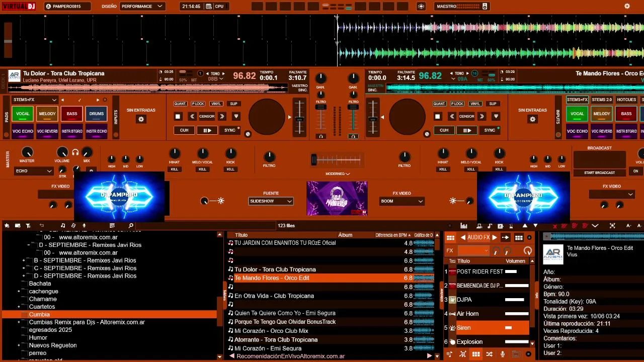Viewport: 644px width, 362px height.
Task: Toggle left deck QUANT. option
Action: pos(180,104)
